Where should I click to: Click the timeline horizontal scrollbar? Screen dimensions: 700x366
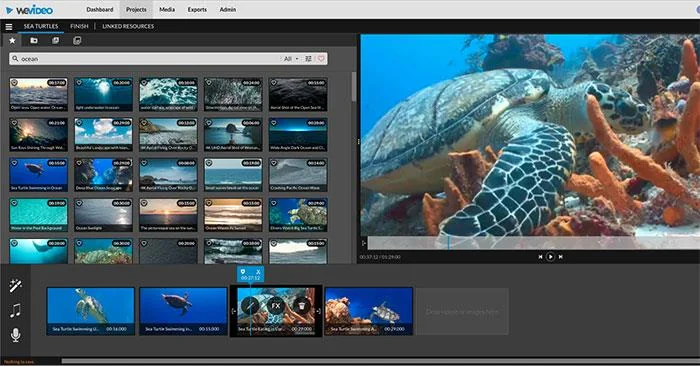tap(380, 361)
